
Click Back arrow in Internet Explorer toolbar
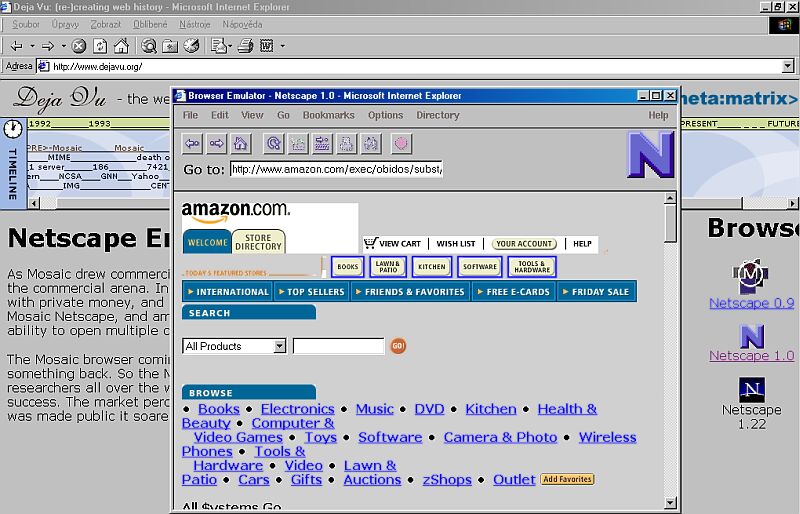pos(16,46)
